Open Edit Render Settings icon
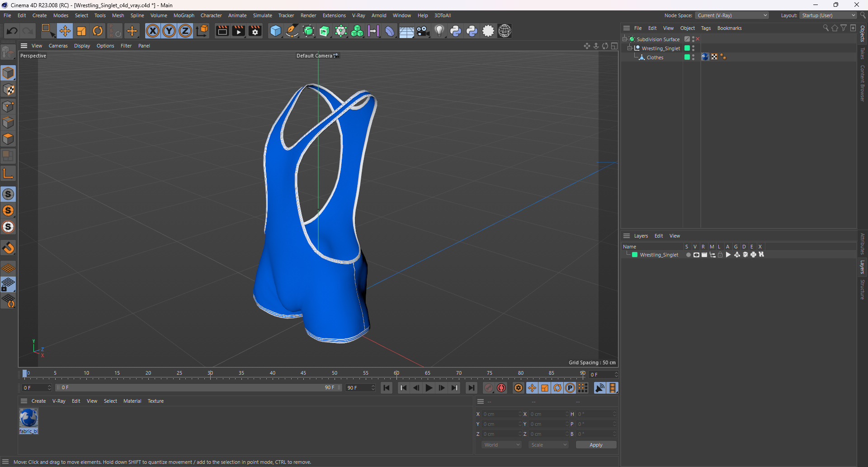868x467 pixels. (255, 31)
